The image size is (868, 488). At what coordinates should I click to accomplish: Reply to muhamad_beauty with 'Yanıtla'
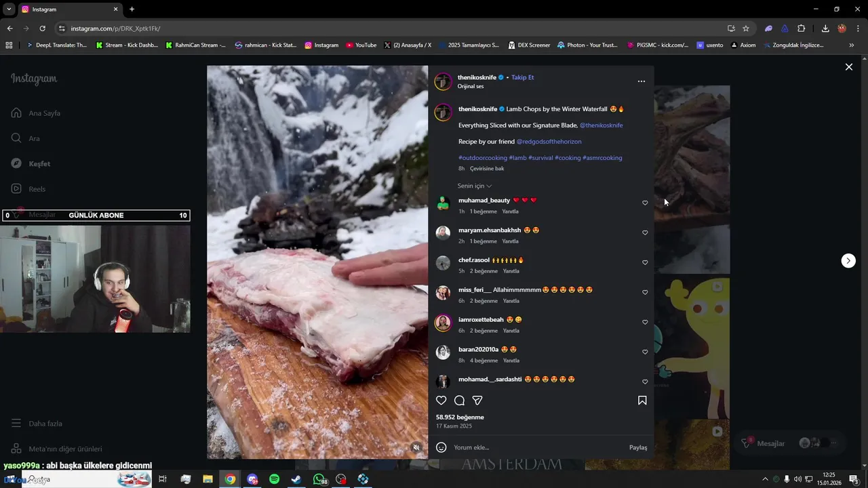pos(511,211)
